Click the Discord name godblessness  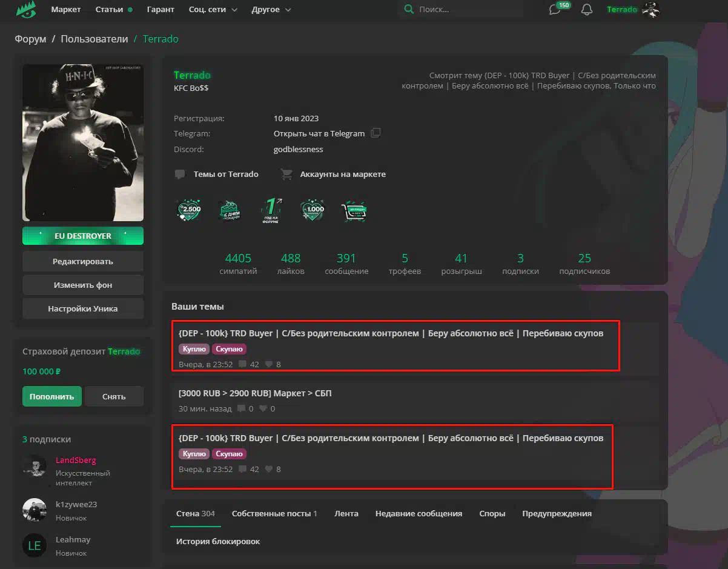tap(299, 149)
